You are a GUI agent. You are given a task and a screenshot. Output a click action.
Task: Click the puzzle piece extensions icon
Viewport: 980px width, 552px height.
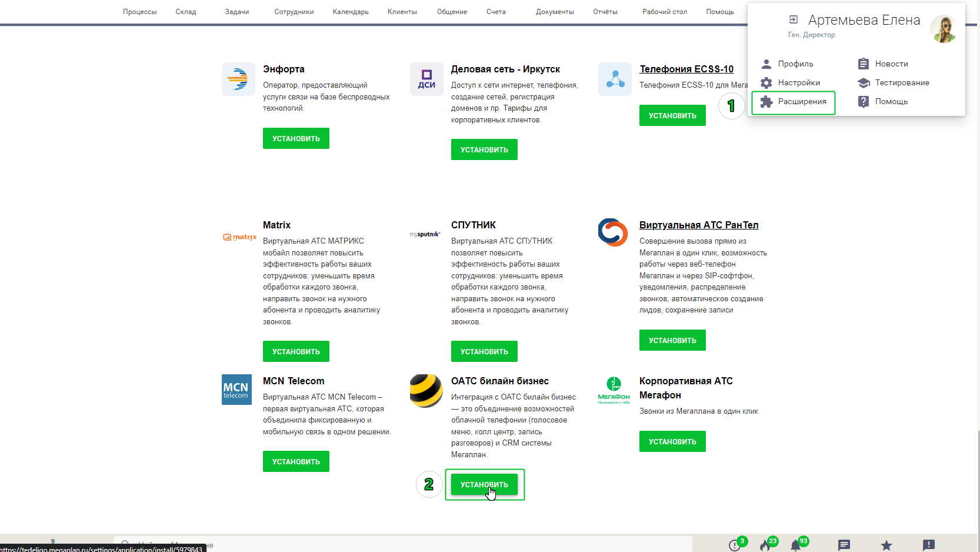766,101
